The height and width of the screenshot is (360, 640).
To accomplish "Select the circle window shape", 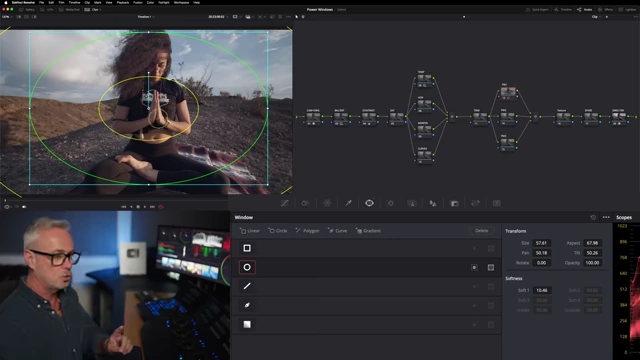I will (247, 267).
